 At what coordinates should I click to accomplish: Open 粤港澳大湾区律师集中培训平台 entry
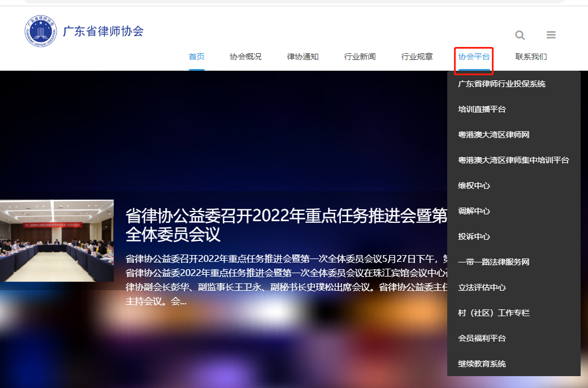click(513, 160)
